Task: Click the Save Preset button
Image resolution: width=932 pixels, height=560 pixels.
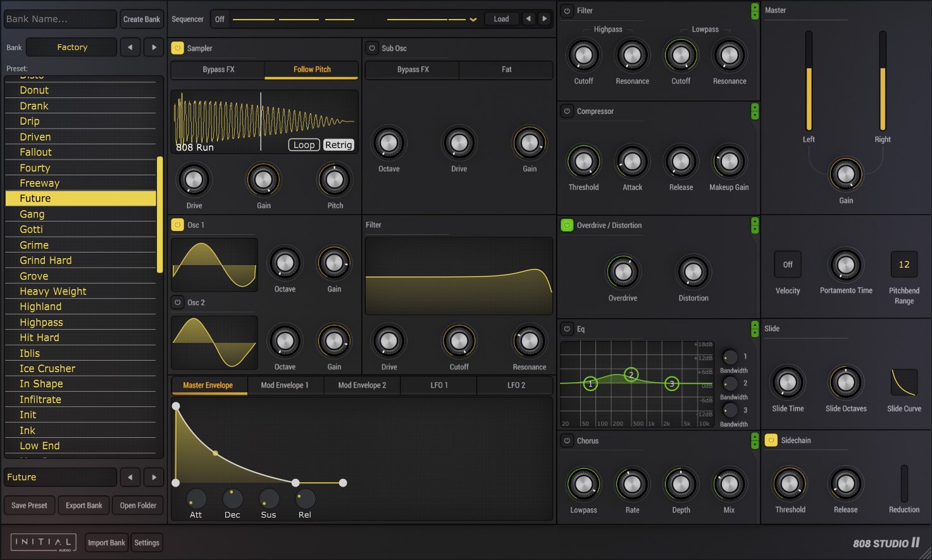Action: click(29, 505)
